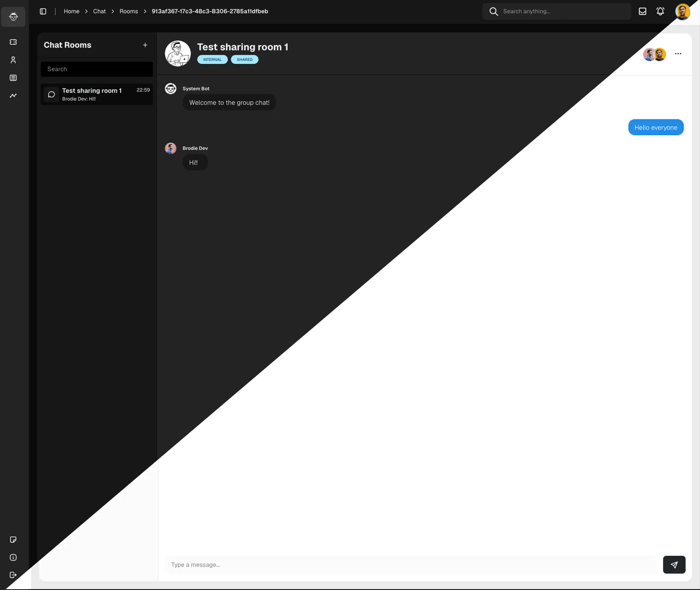Open the info icon in sidebar
Image resolution: width=700 pixels, height=590 pixels.
(x=13, y=558)
